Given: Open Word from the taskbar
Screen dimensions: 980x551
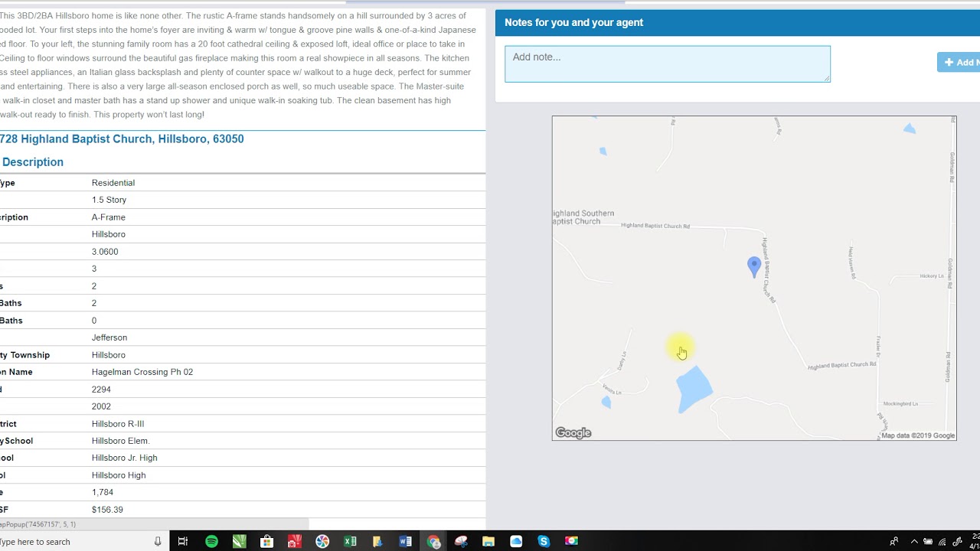Looking at the screenshot, I should coord(405,542).
